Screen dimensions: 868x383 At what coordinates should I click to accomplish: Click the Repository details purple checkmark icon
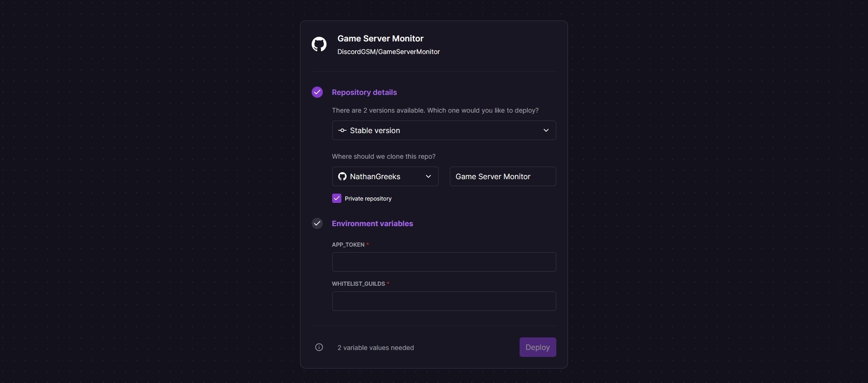(317, 92)
